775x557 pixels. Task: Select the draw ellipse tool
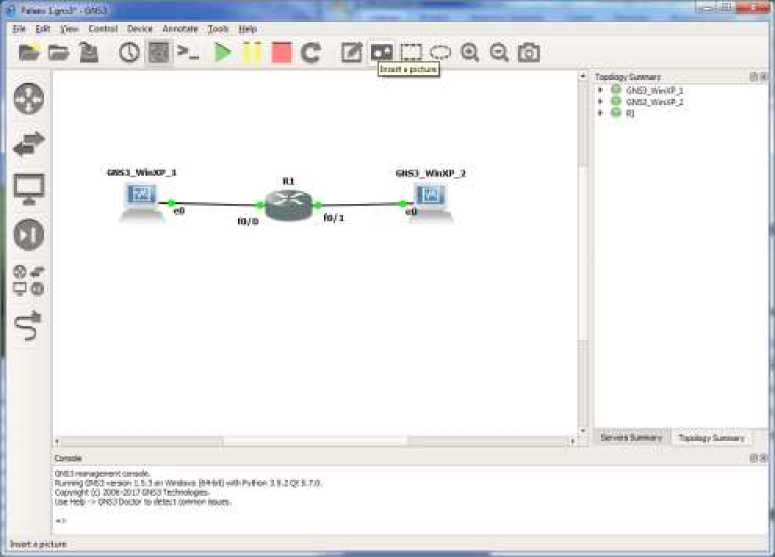pos(440,52)
